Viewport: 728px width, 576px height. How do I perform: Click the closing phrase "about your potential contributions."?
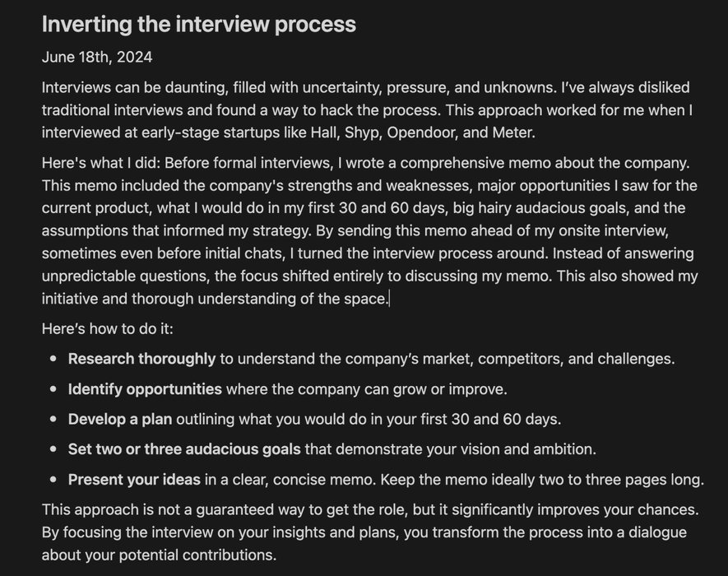point(159,555)
